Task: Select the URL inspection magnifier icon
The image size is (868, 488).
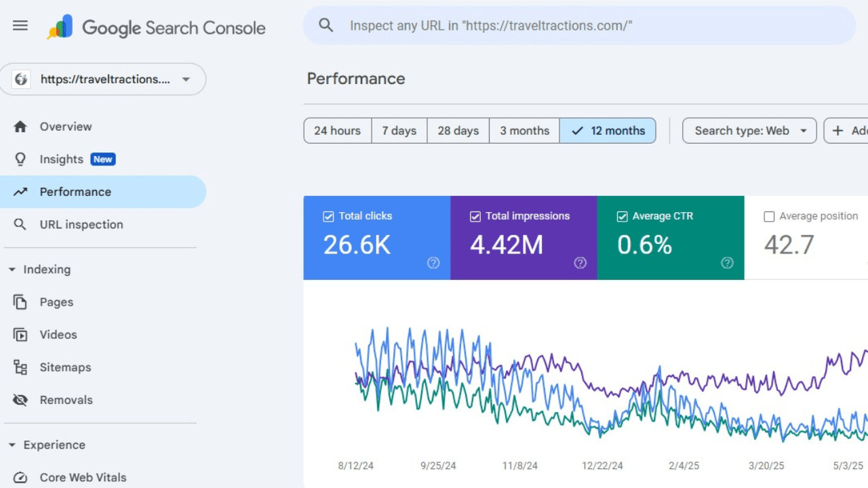Action: (x=20, y=224)
